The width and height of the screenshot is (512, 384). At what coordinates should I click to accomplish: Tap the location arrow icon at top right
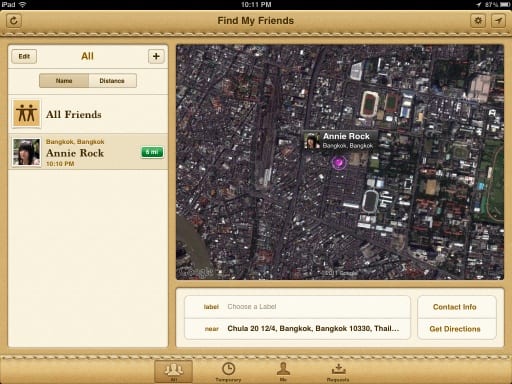[x=498, y=21]
